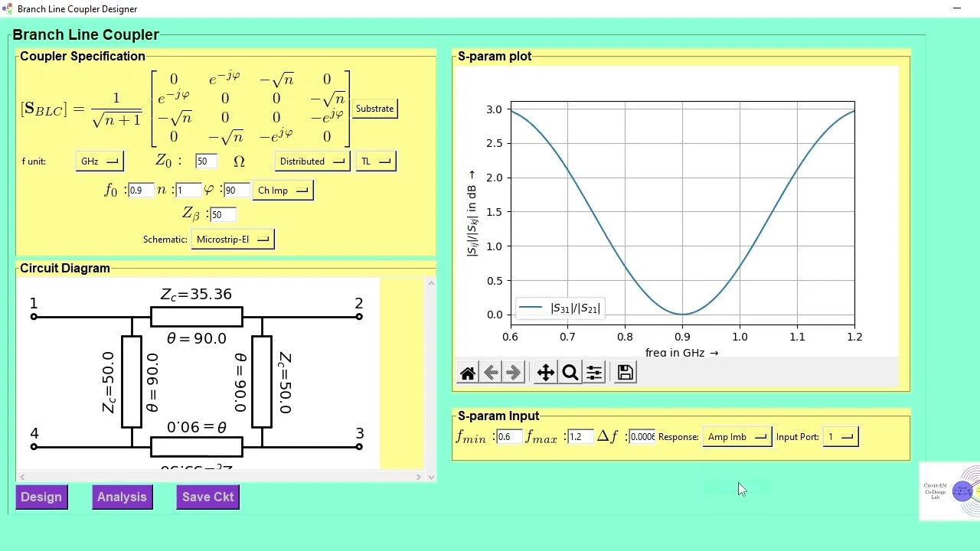Open the Schematic Microstrip-El dropdown
This screenshot has width=980, height=551.
click(x=233, y=240)
